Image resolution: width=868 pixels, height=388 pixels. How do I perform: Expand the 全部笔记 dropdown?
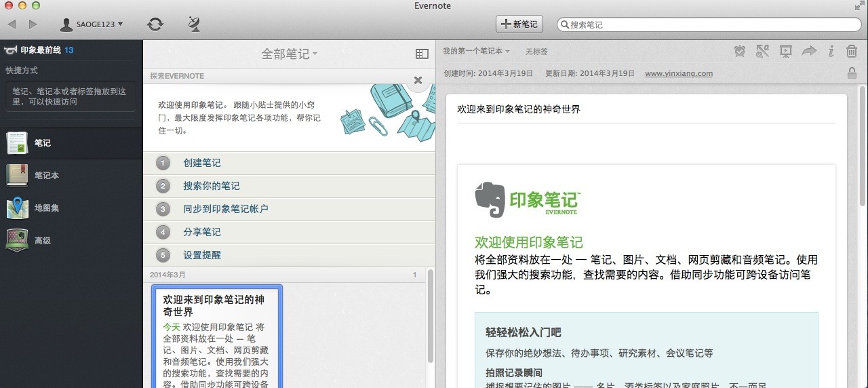point(290,54)
